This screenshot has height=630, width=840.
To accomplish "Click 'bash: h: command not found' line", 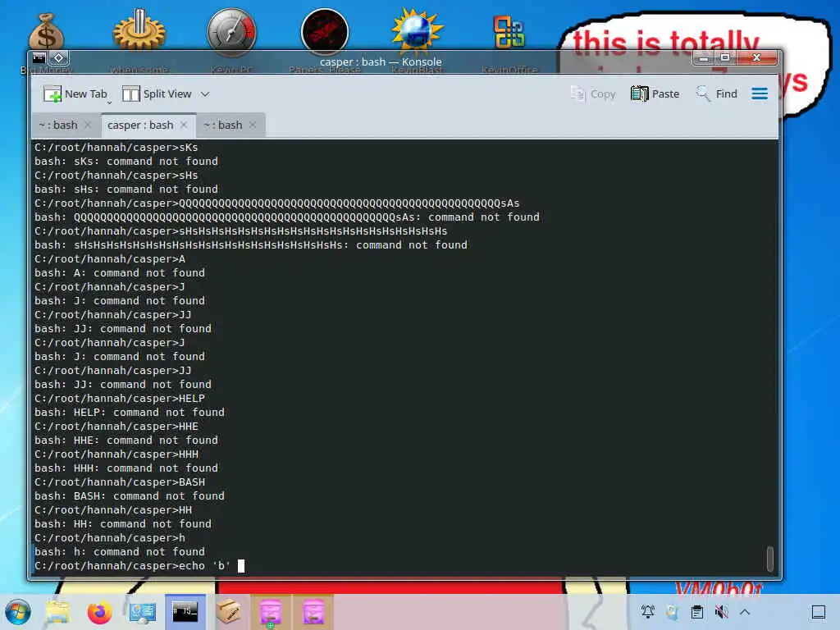I will click(x=120, y=552).
